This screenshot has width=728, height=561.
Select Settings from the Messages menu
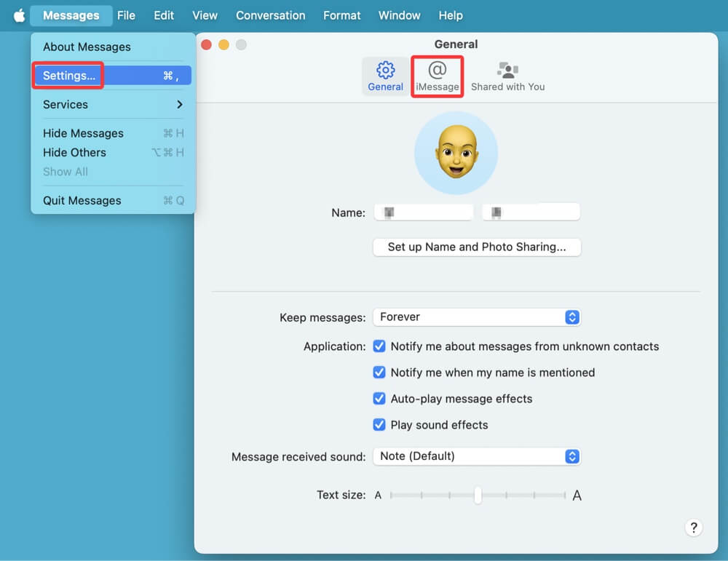[x=67, y=75]
